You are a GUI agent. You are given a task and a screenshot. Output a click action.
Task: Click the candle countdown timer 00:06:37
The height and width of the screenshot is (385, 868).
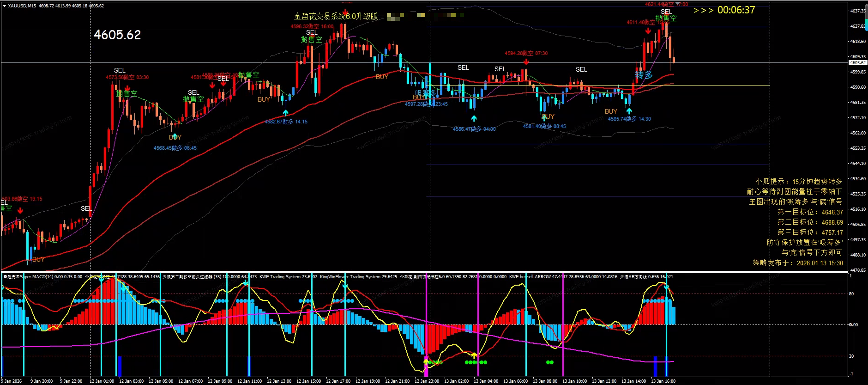tap(736, 10)
